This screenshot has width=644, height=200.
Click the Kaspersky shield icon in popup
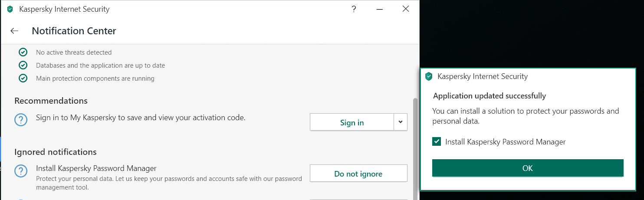point(429,77)
